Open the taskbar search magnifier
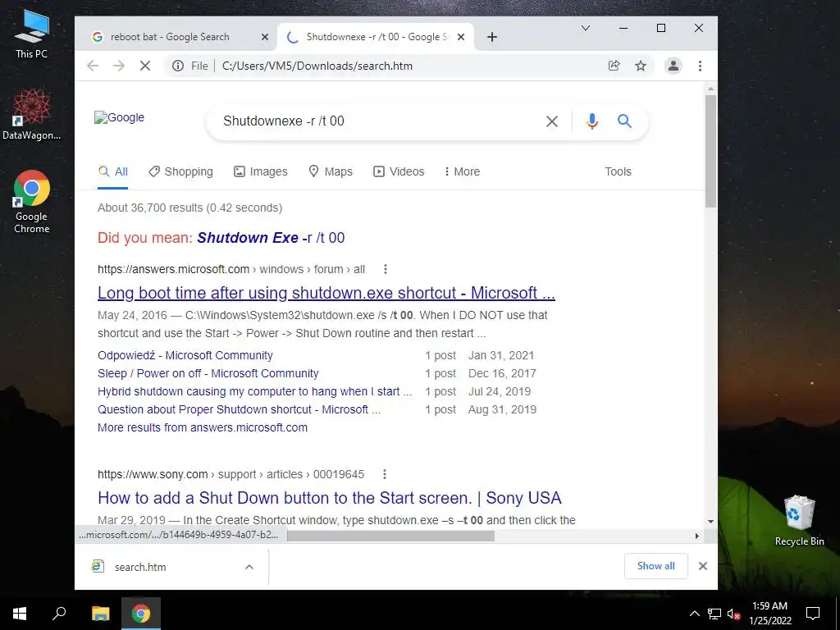Viewport: 840px width, 630px height. point(59,614)
